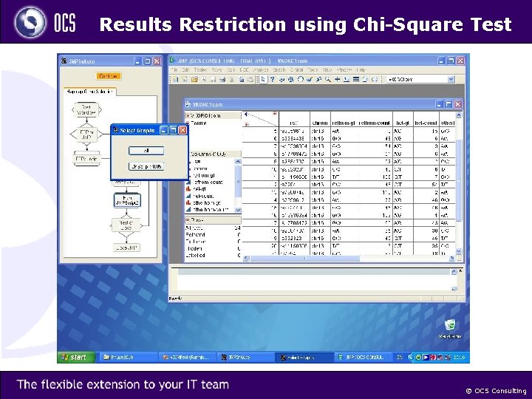
Task: Open the Recycle Bin desktop icon
Action: click(450, 328)
